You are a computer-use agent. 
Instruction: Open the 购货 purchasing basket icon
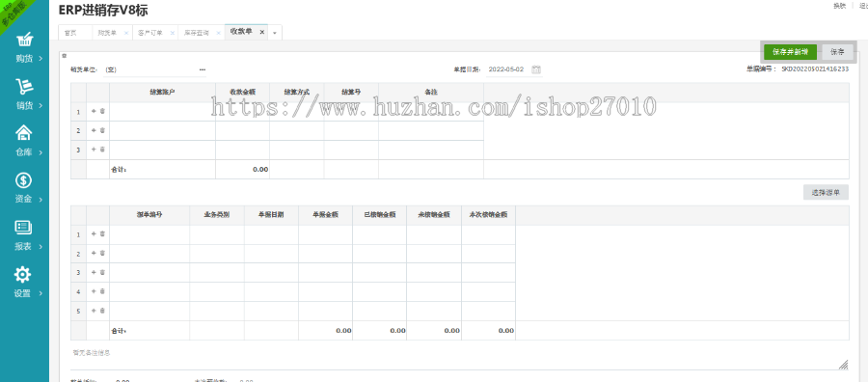click(x=24, y=40)
